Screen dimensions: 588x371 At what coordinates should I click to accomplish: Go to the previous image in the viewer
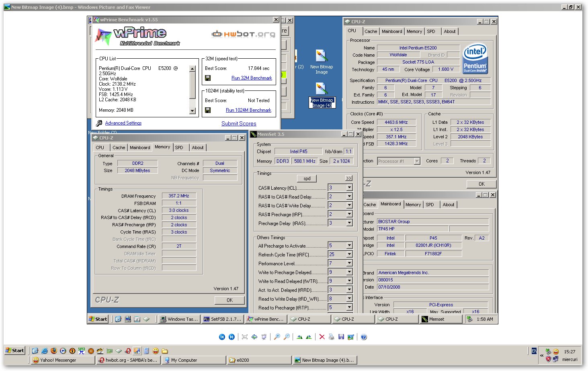point(222,337)
